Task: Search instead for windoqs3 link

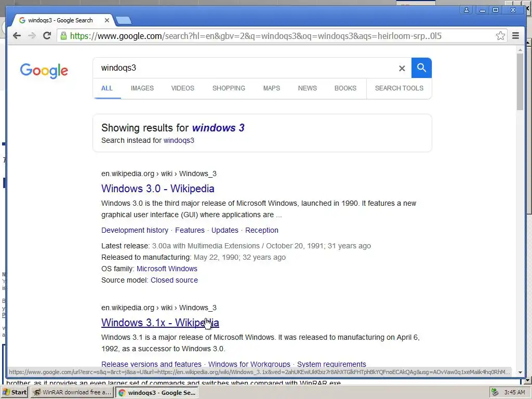Action: 179,140
